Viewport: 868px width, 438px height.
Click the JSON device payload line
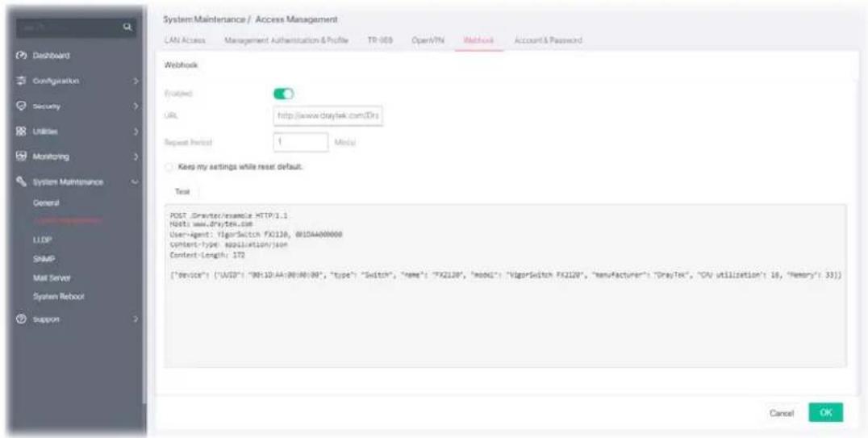506,274
